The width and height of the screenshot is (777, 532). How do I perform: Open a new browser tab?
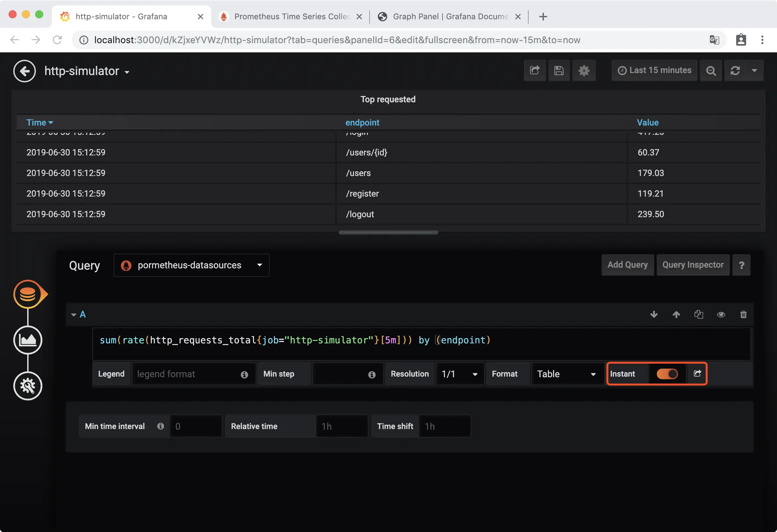point(543,16)
